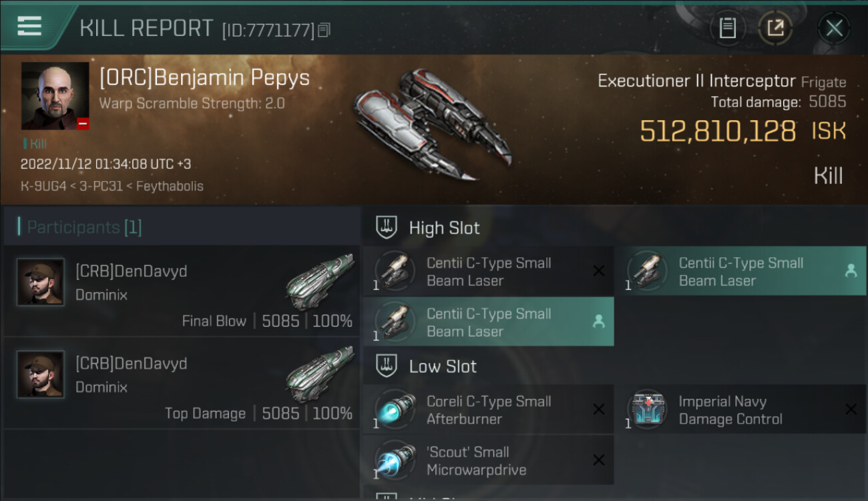Screen dimensions: 868x501
Task: Copy the kill report ID icon
Action: (x=324, y=30)
